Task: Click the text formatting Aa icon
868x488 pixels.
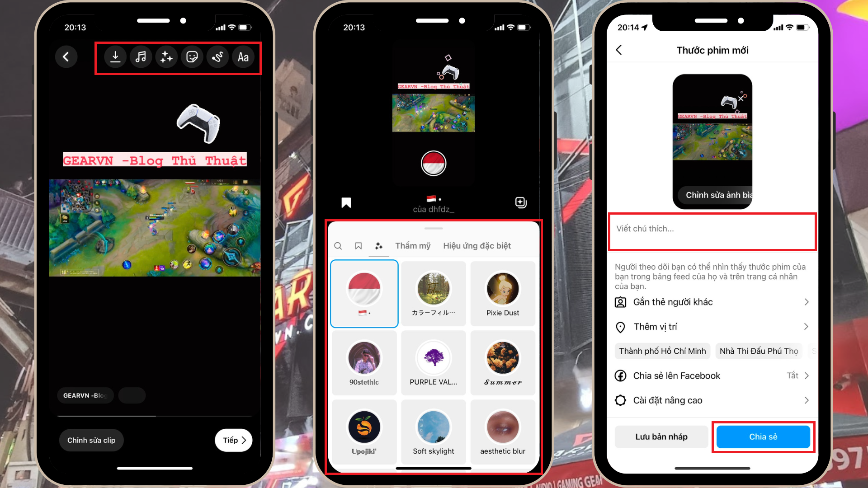Action: click(243, 56)
